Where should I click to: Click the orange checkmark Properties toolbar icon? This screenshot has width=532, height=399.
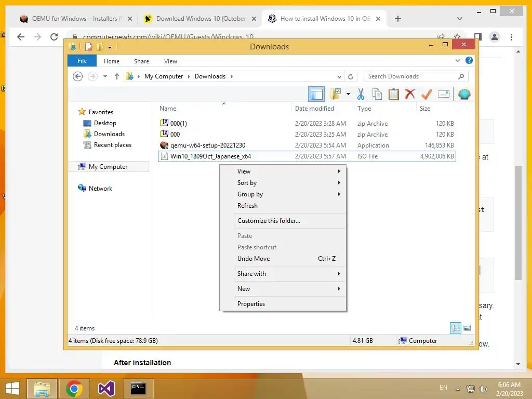(x=427, y=94)
